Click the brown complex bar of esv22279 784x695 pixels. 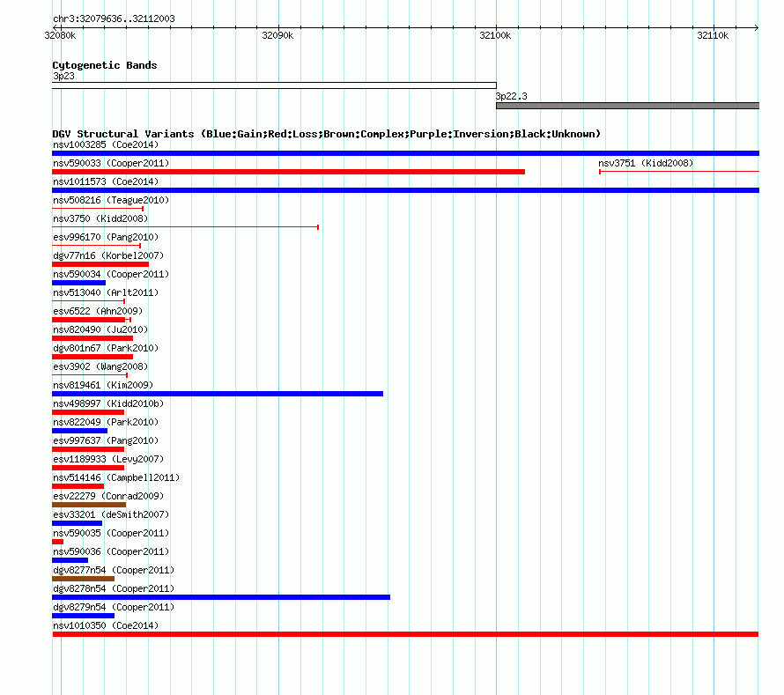[89, 505]
